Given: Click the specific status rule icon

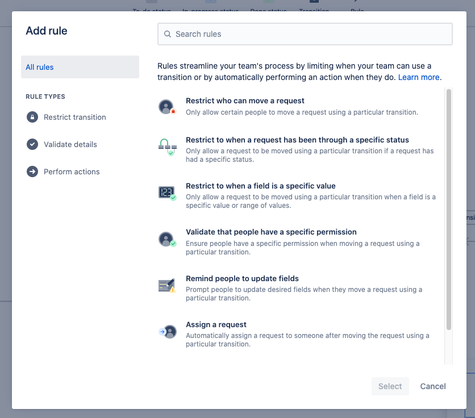Looking at the screenshot, I should (x=167, y=147).
